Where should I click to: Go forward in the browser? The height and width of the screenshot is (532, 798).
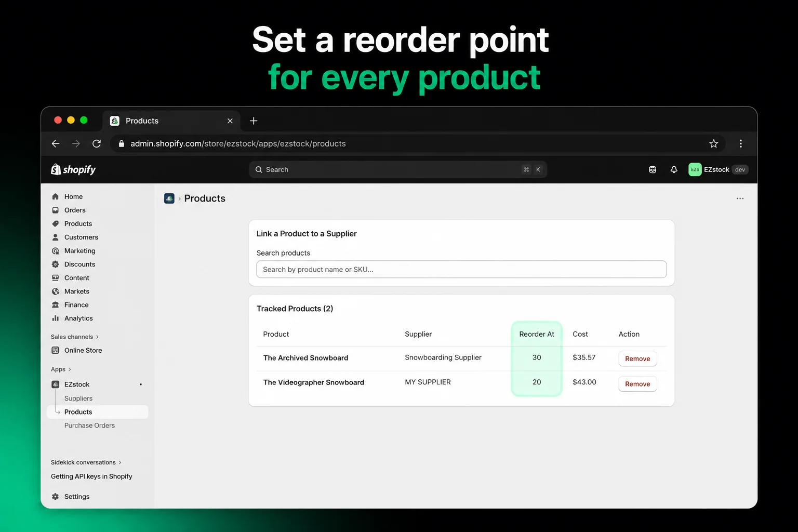pyautogui.click(x=76, y=143)
